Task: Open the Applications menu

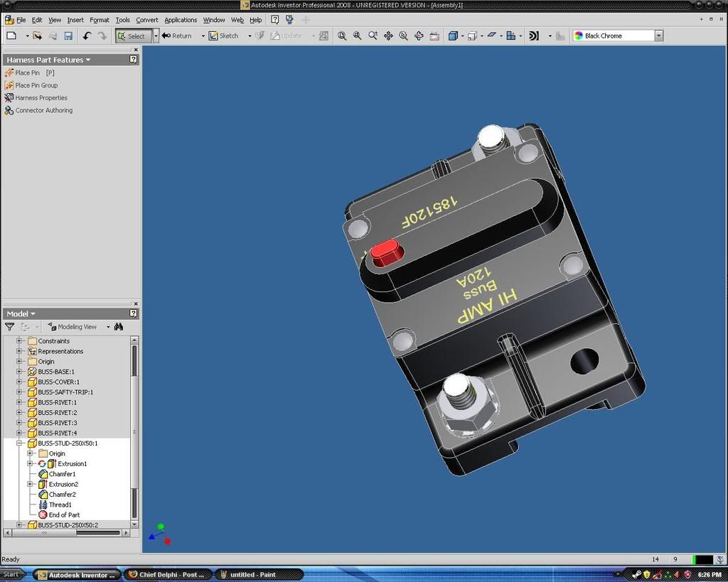Action: 181,20
